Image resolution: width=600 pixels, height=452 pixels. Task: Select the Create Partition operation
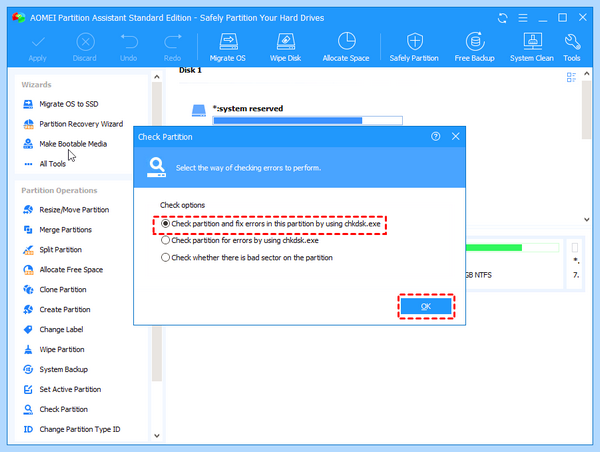(x=65, y=309)
